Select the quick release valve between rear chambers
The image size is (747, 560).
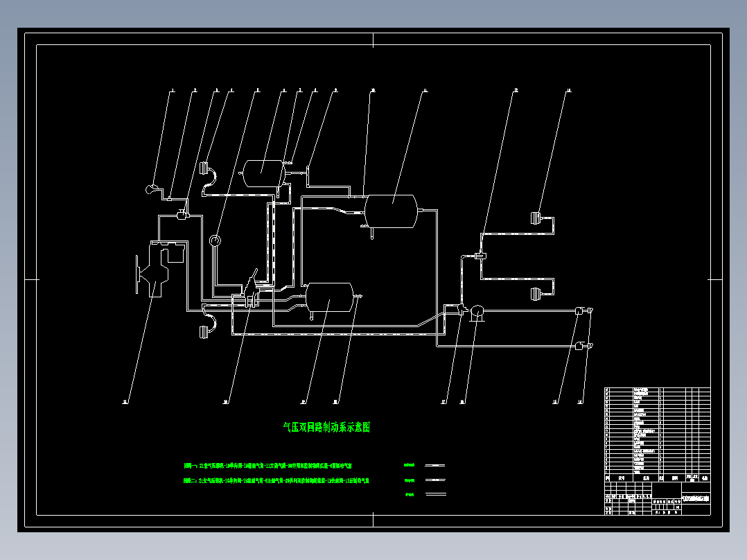click(x=481, y=256)
